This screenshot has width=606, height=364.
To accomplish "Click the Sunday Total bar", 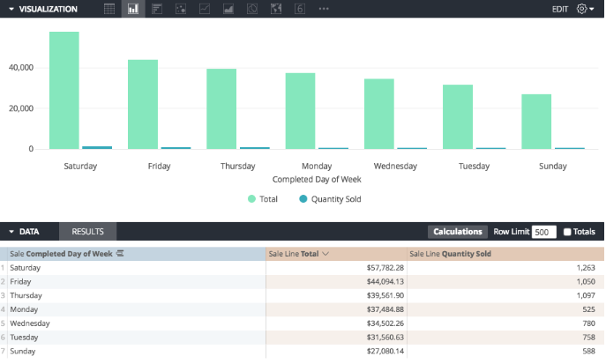I will [536, 122].
